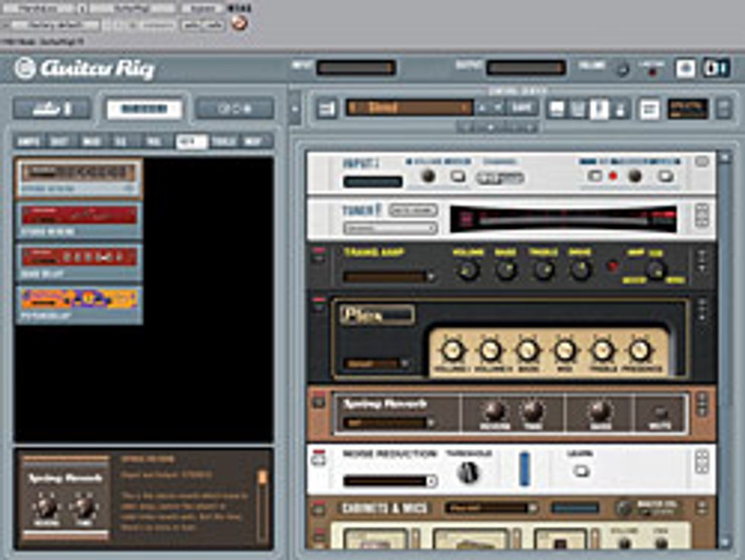Image resolution: width=745 pixels, height=560 pixels.
Task: Select the Psychedelay effect in the browser
Action: 79,303
